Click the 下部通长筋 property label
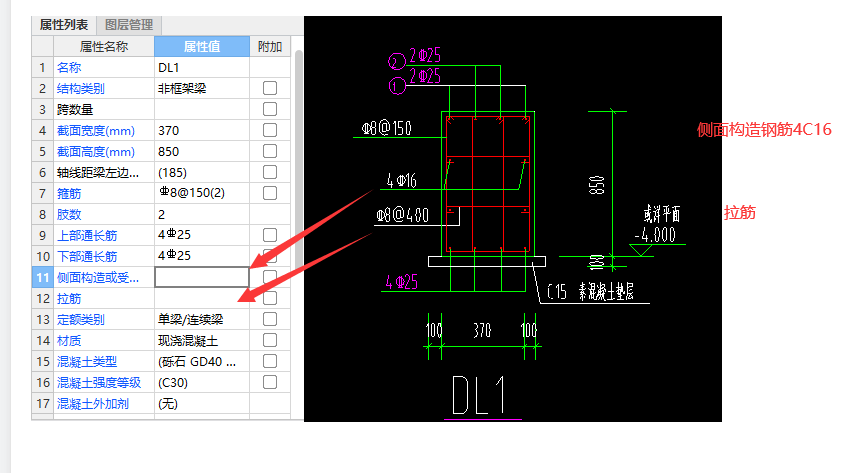Image resolution: width=852 pixels, height=473 pixels. click(87, 257)
